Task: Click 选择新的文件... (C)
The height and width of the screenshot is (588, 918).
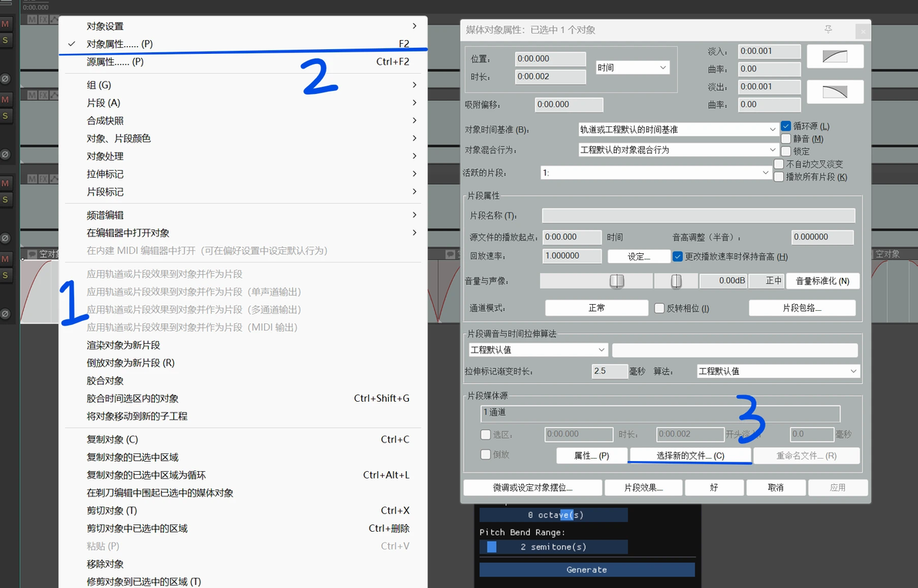Action: point(690,455)
